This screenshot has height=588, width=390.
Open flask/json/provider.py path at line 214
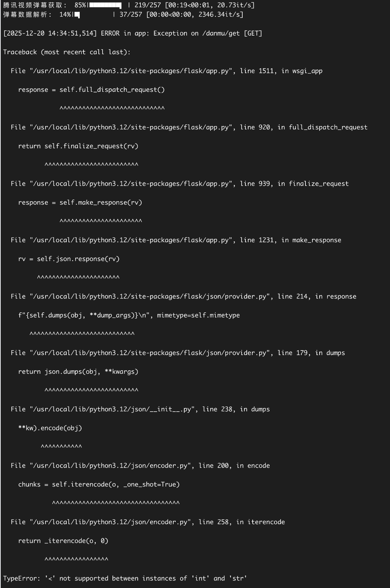(x=148, y=297)
